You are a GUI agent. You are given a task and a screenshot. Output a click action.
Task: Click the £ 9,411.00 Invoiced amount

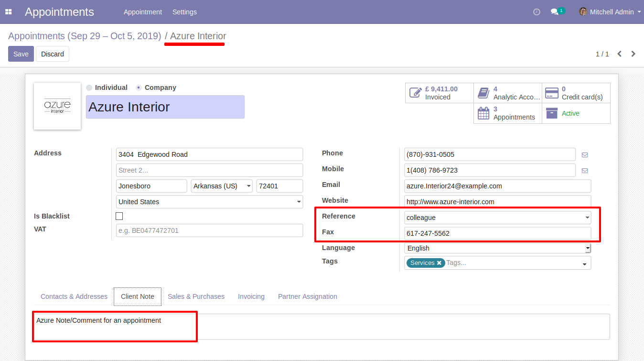[x=441, y=89]
